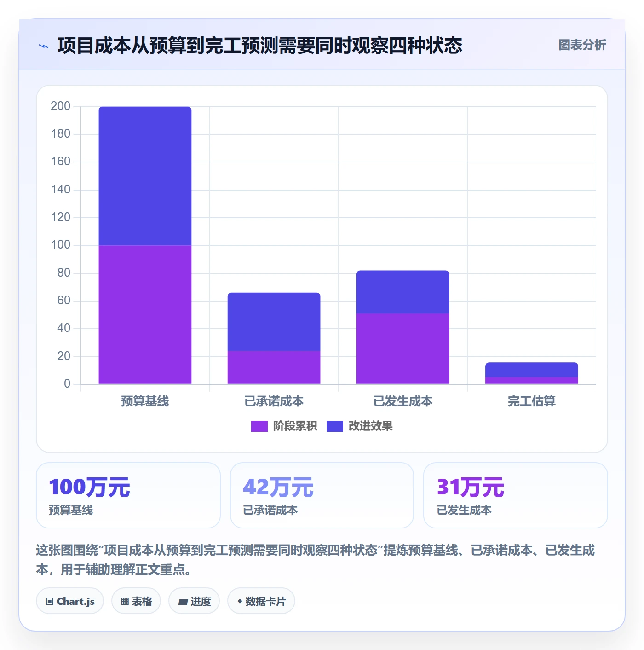
Task: Click the grid icon in 表格 chip
Action: point(125,601)
